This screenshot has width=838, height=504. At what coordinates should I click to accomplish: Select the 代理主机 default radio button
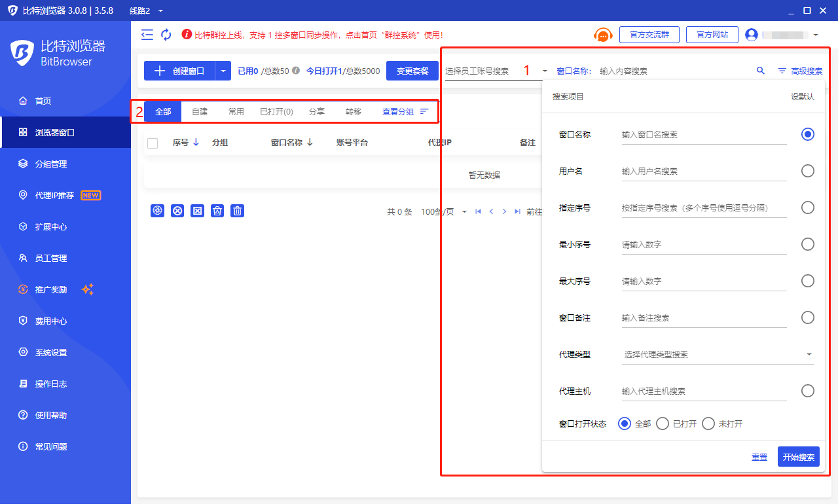click(808, 391)
